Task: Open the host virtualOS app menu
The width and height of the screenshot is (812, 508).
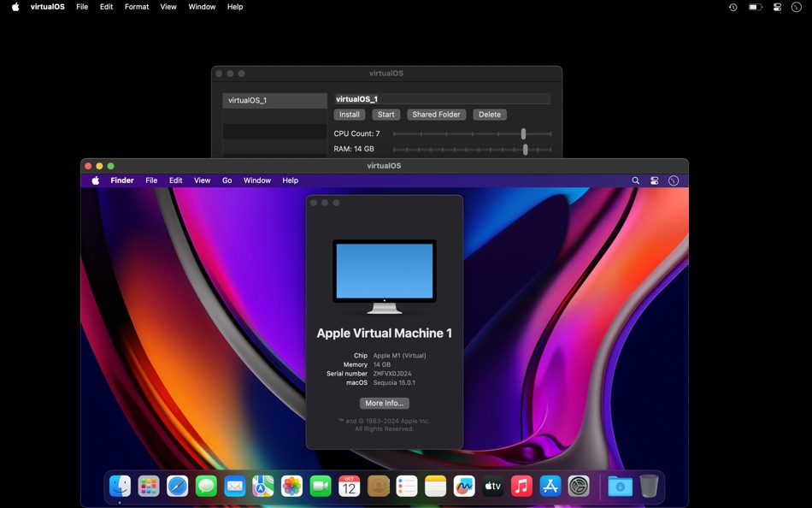Action: (48, 7)
